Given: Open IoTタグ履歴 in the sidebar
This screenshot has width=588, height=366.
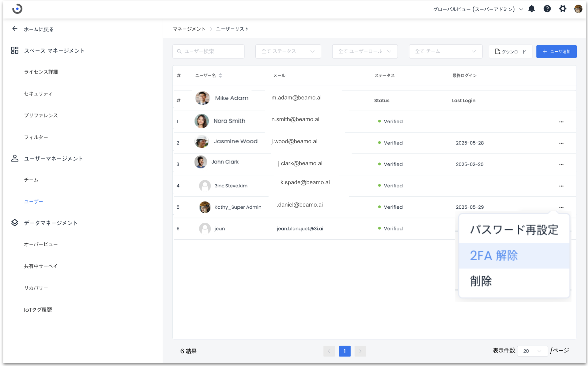Looking at the screenshot, I should pos(38,310).
